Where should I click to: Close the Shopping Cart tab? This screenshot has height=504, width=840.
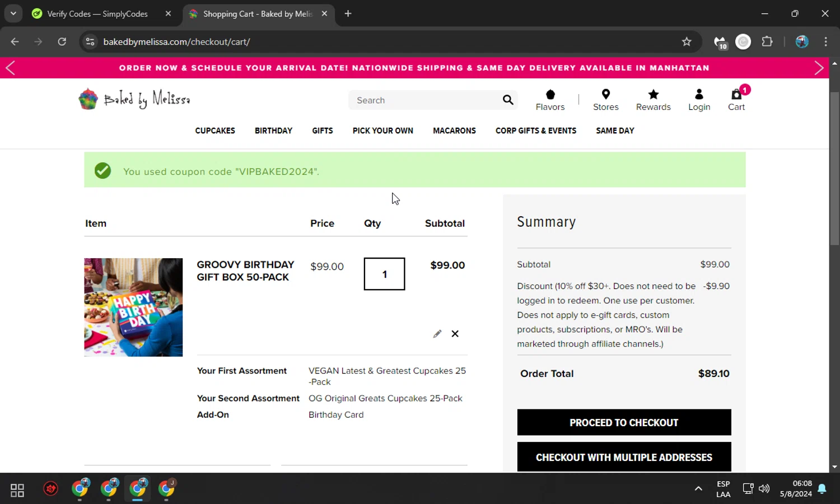[324, 13]
